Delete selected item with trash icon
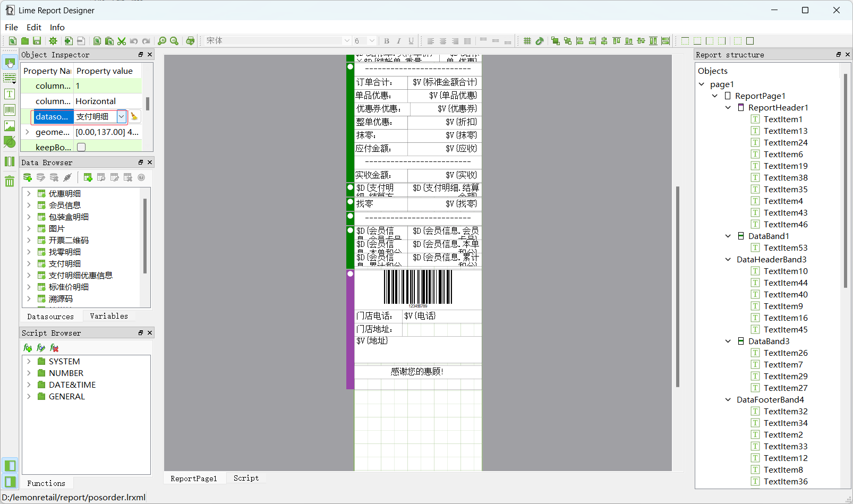 click(x=10, y=181)
